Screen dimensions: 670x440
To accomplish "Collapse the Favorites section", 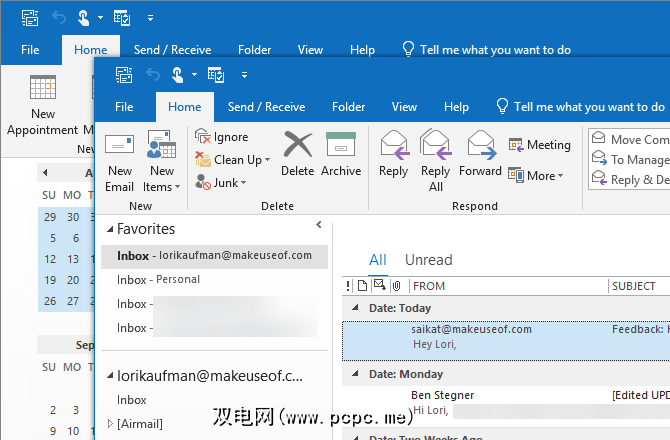I will click(x=109, y=230).
